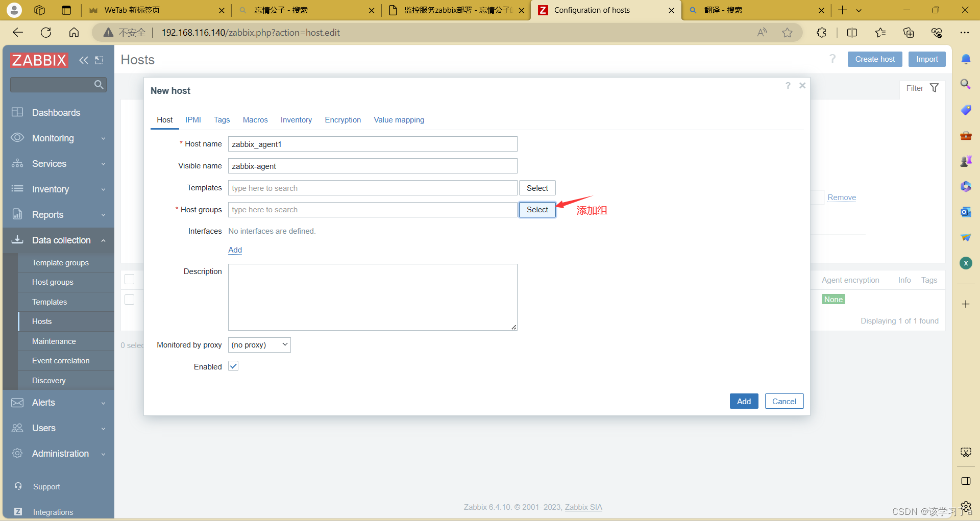Viewport: 980px width, 521px height.
Task: Click the Description text area
Action: click(373, 297)
